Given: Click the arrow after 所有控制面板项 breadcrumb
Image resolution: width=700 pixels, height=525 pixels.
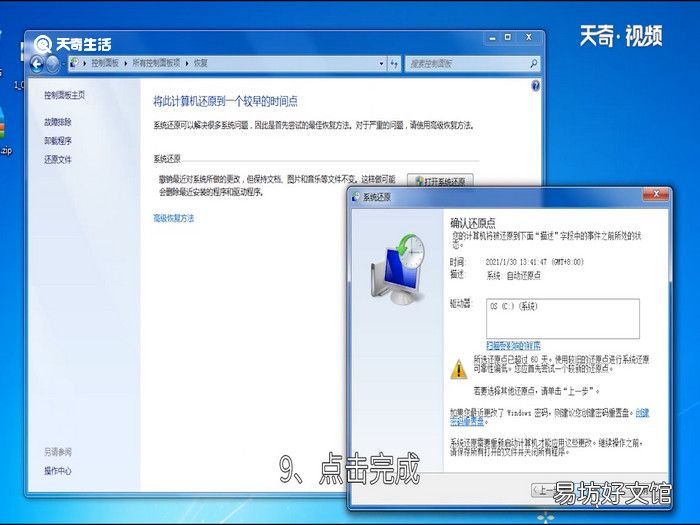Looking at the screenshot, I should pyautogui.click(x=187, y=63).
